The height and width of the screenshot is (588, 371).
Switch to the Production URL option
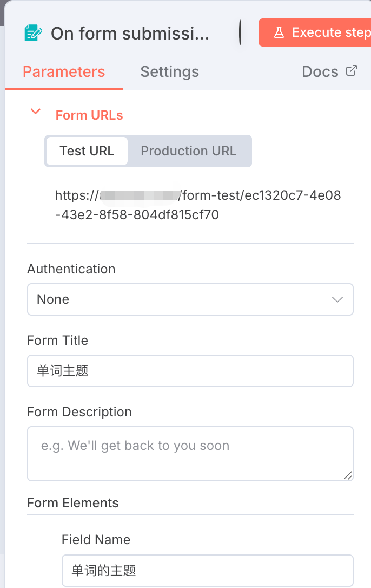click(x=189, y=151)
